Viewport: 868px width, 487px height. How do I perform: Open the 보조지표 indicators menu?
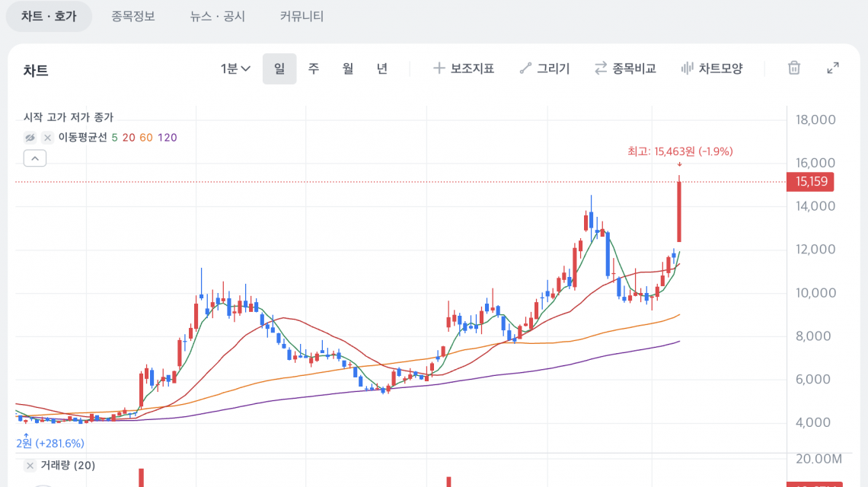[x=464, y=68]
